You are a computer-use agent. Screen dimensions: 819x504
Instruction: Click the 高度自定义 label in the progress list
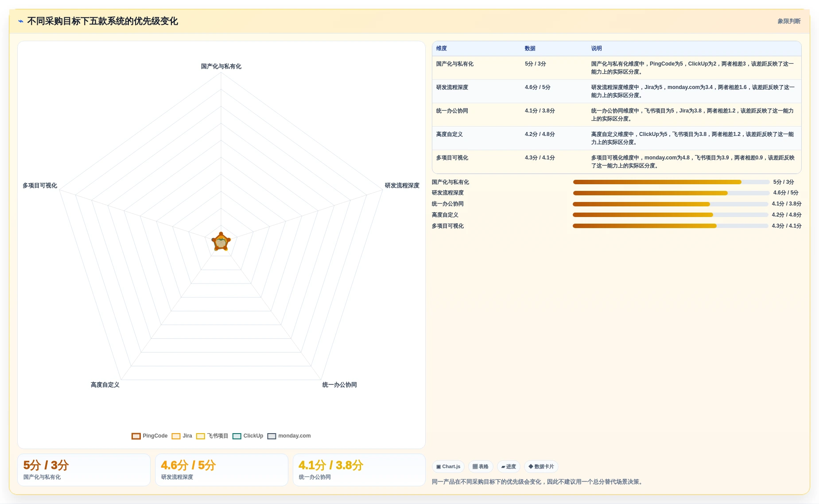tap(445, 215)
